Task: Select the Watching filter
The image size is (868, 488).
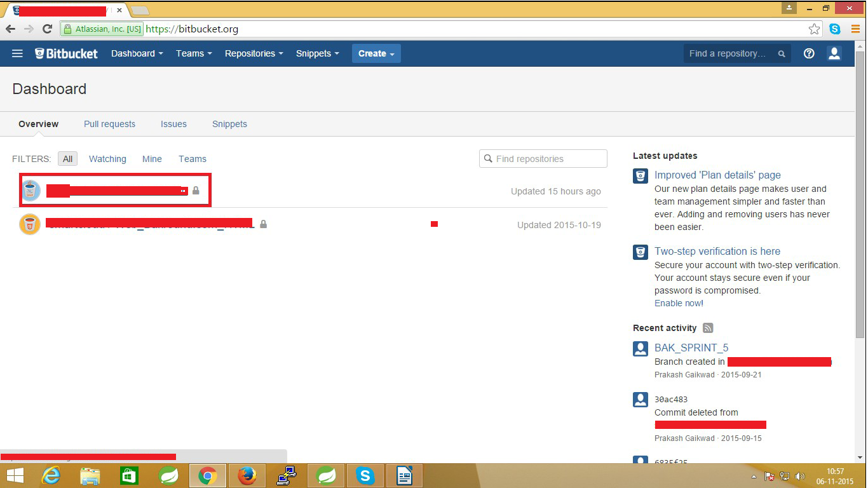Action: (x=107, y=159)
